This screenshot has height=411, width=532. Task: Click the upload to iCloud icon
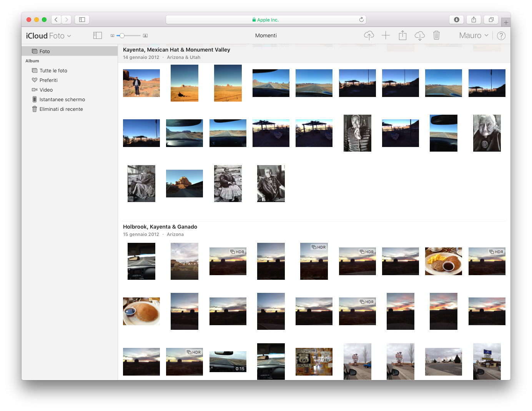point(369,35)
